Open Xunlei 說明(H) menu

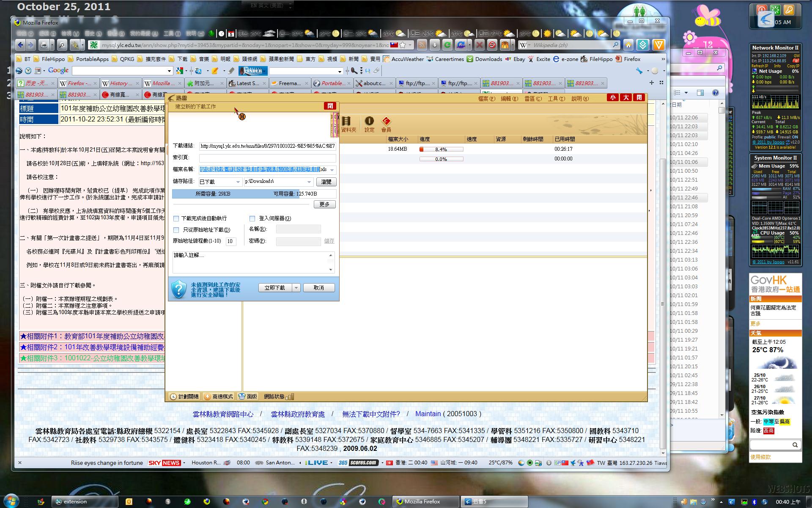tap(580, 99)
